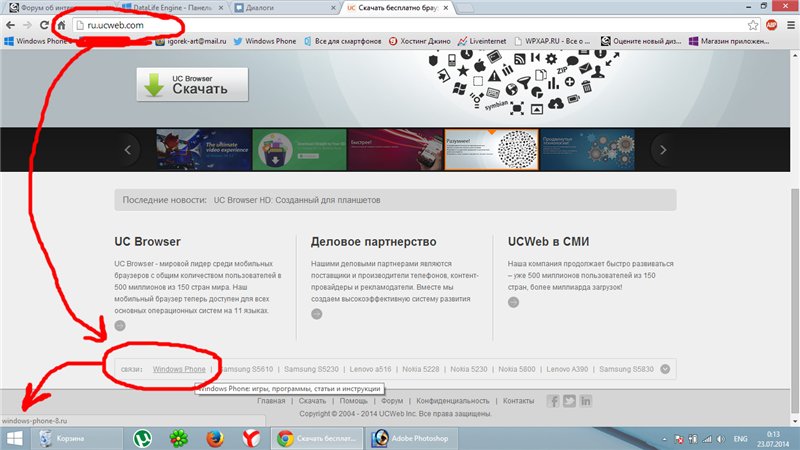
Task: Select the Разумнее highlighted thumbnail
Action: click(491, 149)
